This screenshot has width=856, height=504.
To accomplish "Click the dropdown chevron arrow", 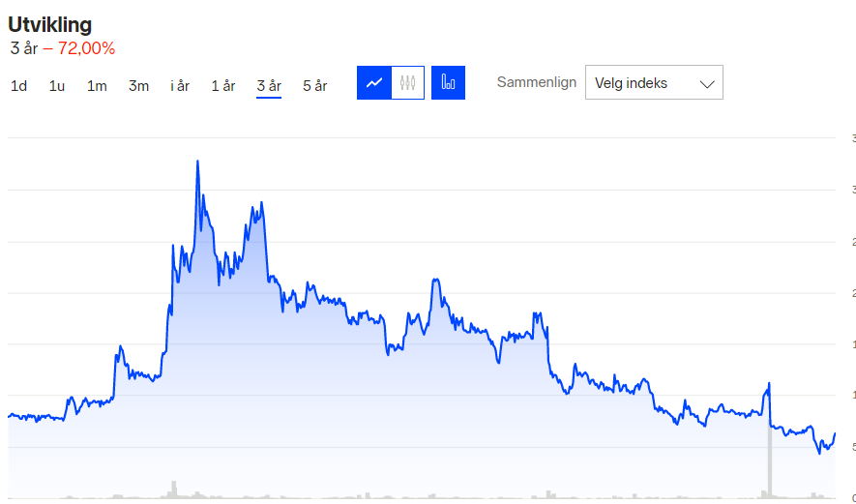I will click(707, 84).
